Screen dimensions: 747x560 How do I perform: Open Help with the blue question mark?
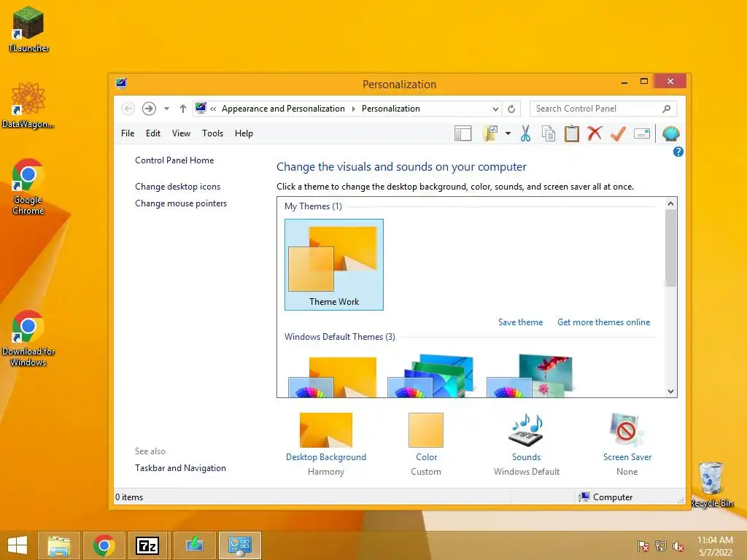pyautogui.click(x=678, y=152)
